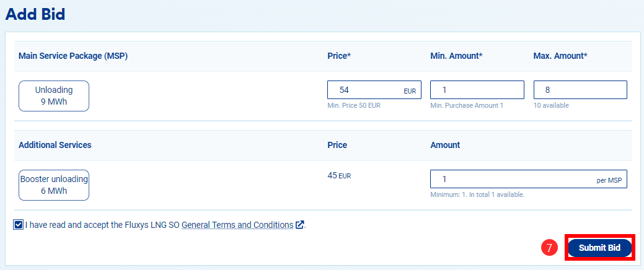The height and width of the screenshot is (270, 644).
Task: Click the 45 EUR price value
Action: [339, 175]
